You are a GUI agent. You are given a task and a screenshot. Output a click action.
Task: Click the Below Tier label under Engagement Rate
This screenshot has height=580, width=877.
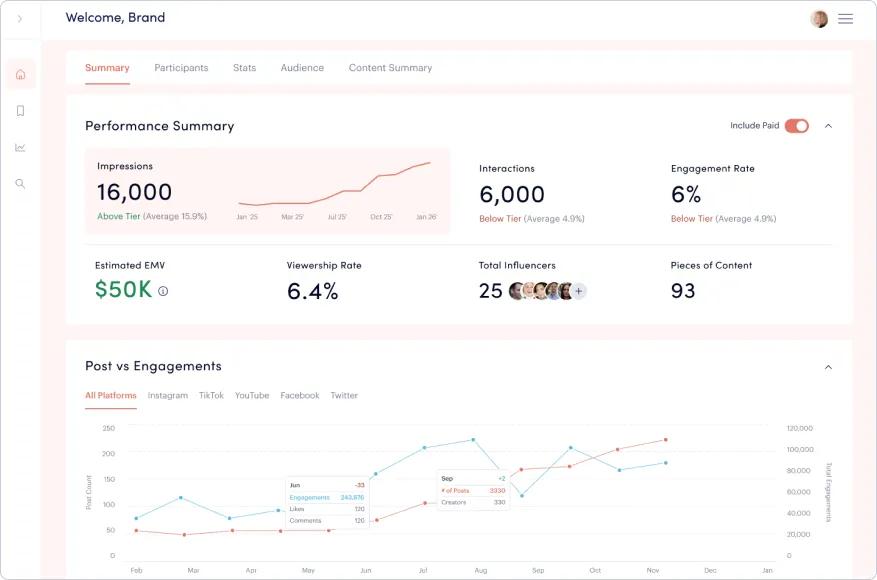[692, 219]
